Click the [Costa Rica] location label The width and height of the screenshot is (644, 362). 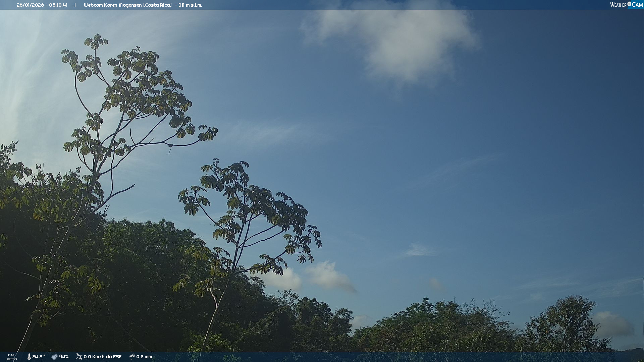click(x=157, y=5)
